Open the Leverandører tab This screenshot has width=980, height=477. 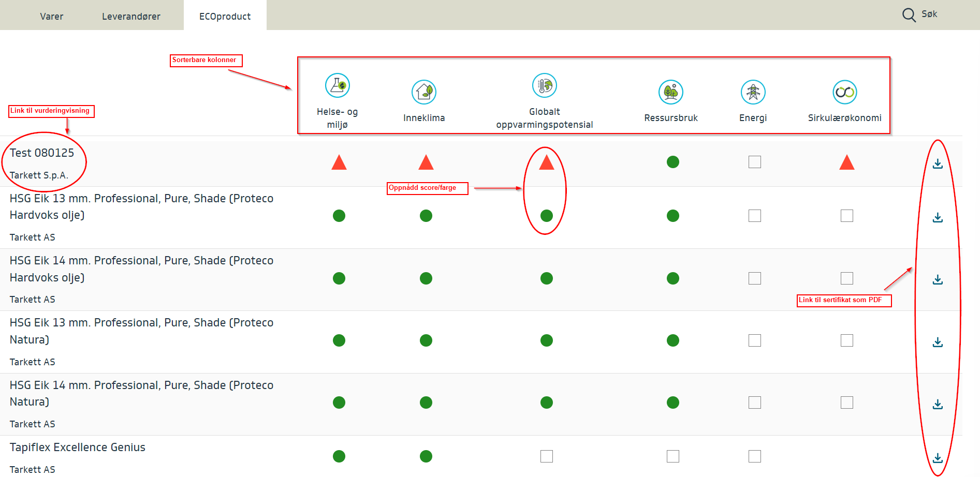pyautogui.click(x=131, y=17)
